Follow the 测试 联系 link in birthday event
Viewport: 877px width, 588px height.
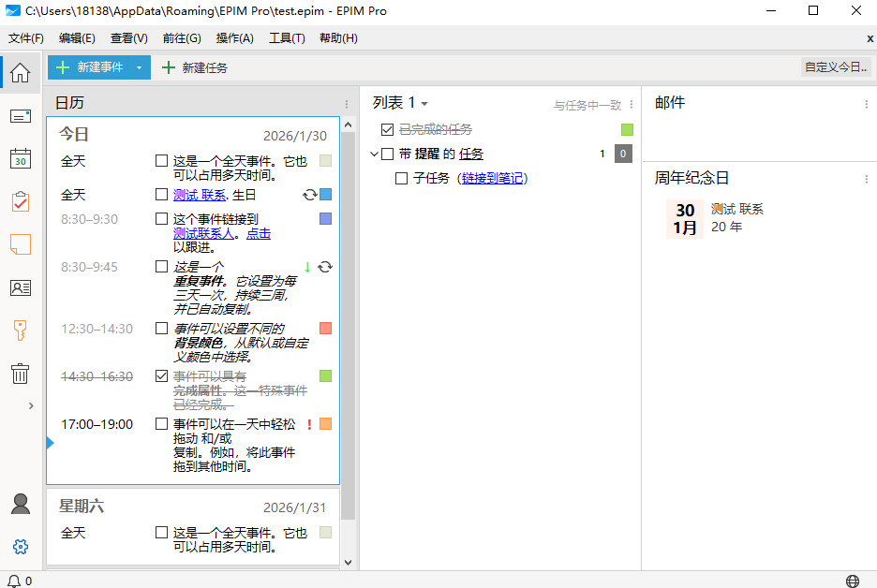coord(200,195)
